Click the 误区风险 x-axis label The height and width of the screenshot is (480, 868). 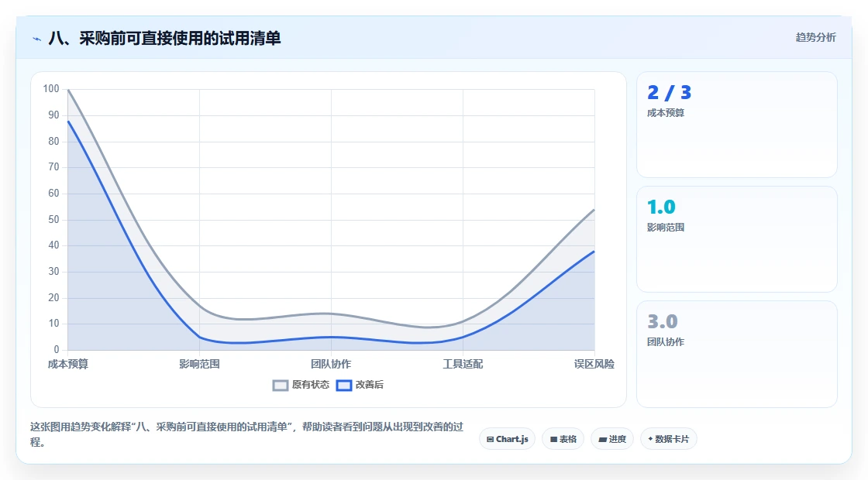tap(594, 364)
